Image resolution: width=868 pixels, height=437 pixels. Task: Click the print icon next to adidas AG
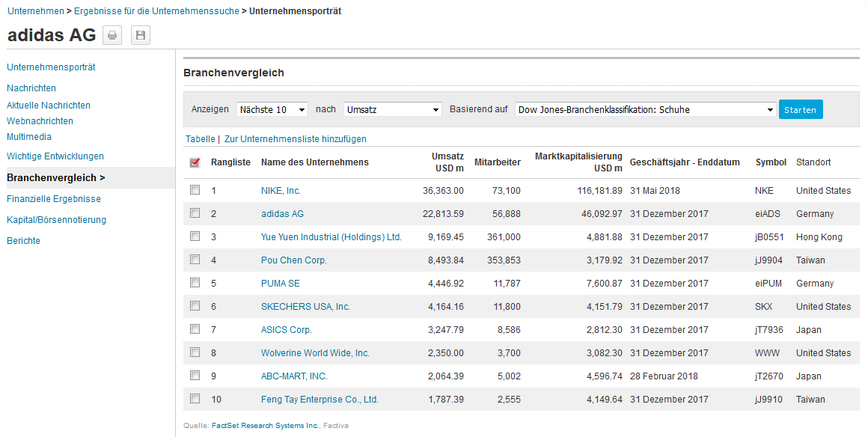point(112,35)
